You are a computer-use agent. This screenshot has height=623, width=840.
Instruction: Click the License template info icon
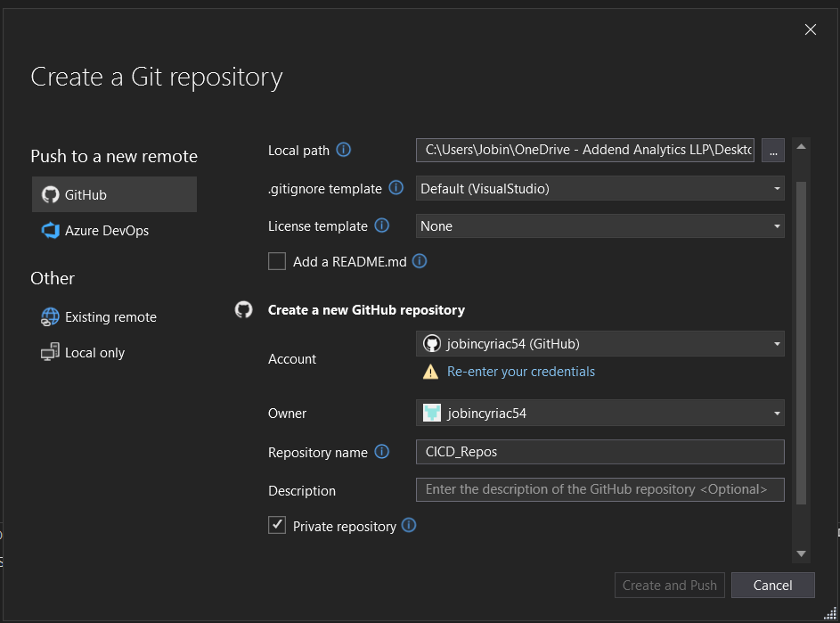pos(382,225)
